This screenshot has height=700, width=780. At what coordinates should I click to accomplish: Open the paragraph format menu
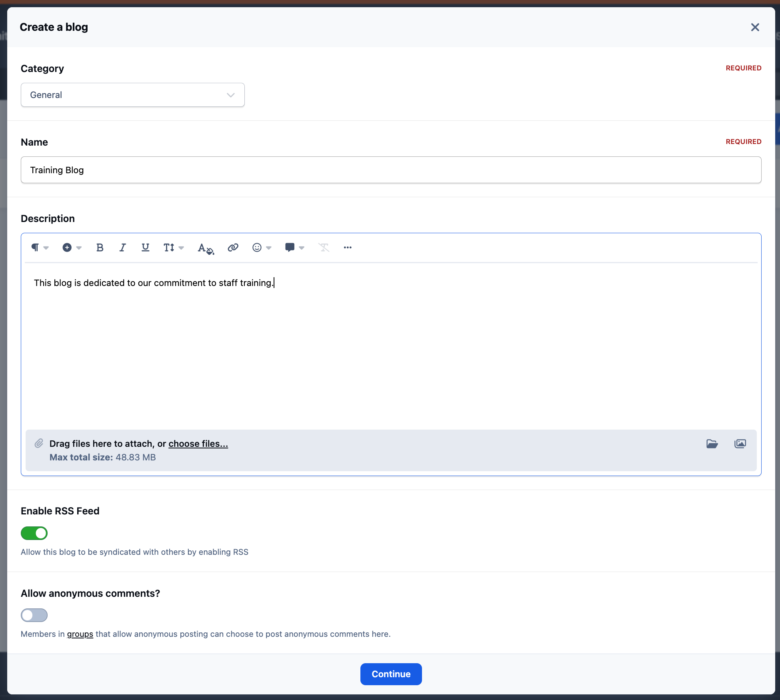[40, 248]
